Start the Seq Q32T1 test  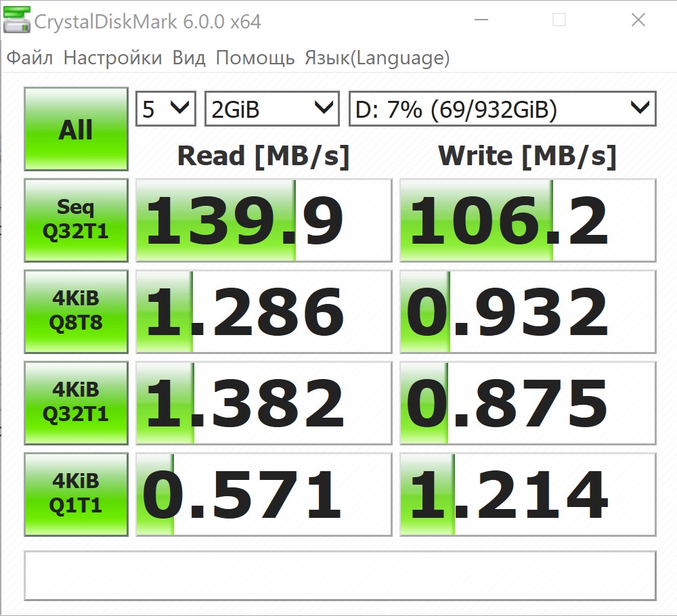coord(76,220)
